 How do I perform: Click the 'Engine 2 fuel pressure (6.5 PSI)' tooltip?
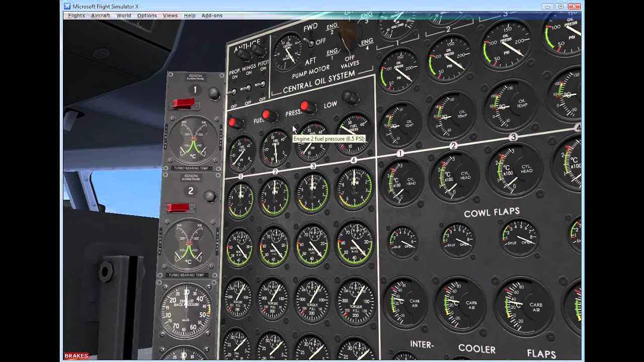[x=329, y=139]
